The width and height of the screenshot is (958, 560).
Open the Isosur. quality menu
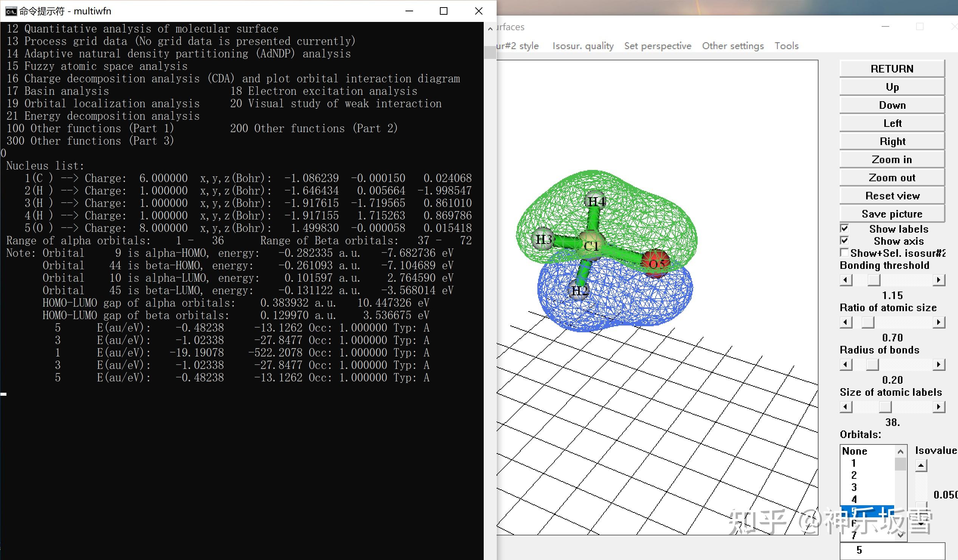583,46
